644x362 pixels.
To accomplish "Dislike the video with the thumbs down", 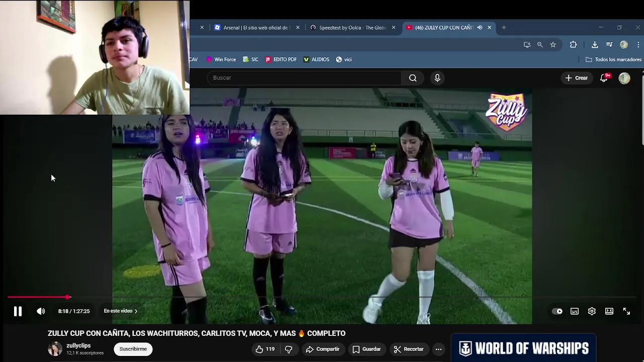I will [289, 349].
